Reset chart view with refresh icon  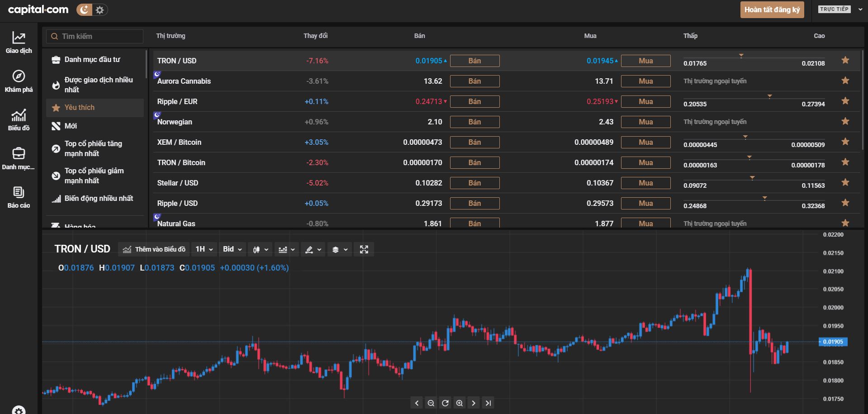click(445, 403)
